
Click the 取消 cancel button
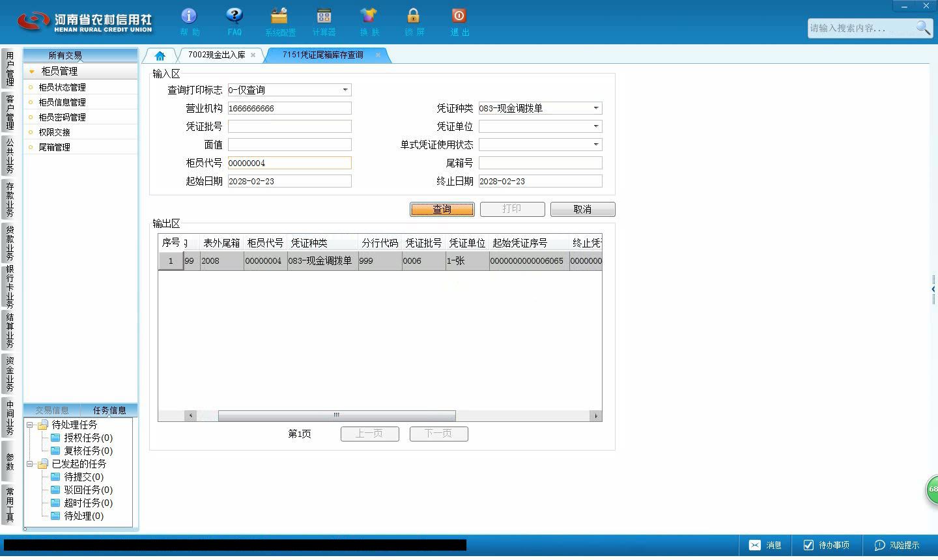(582, 209)
